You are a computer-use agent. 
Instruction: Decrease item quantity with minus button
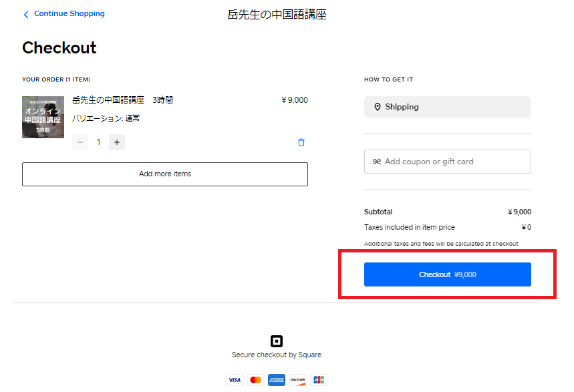pos(80,142)
